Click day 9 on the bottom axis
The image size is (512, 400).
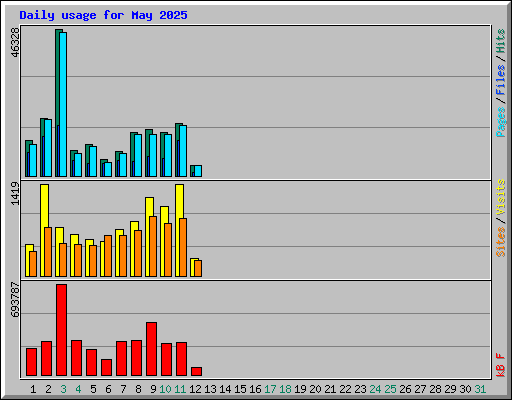click(x=153, y=389)
